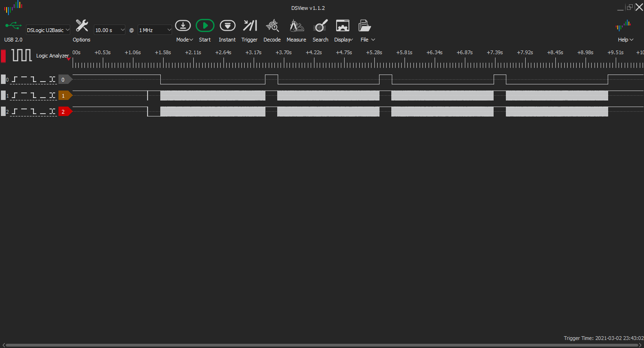Expand the DSLogic U2Basic device dropdown
The image size is (644, 348).
48,30
